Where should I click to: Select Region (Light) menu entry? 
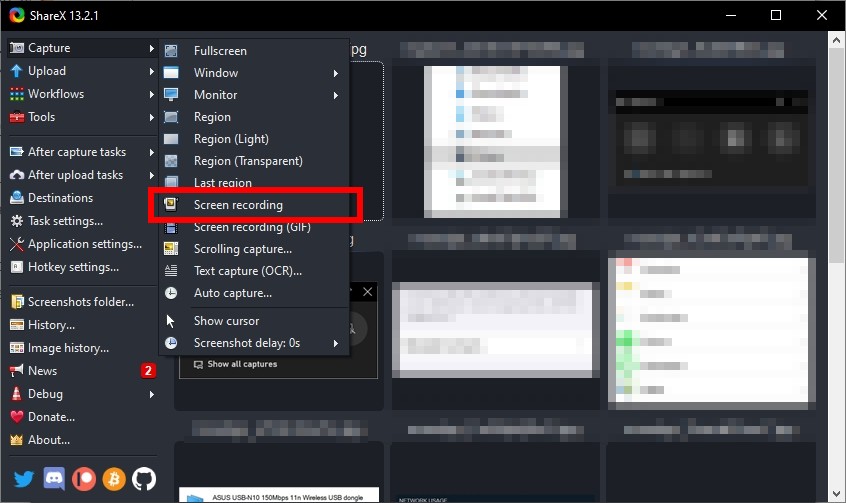pos(254,139)
